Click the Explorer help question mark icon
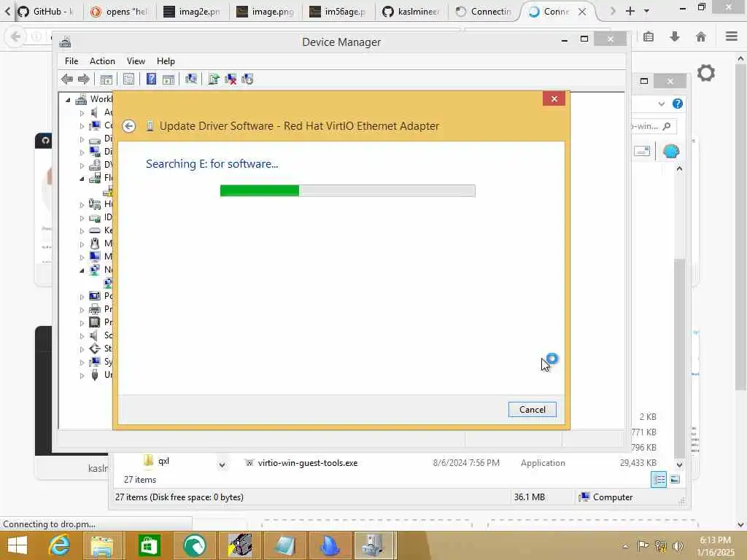Viewport: 747px width, 560px height. pyautogui.click(x=678, y=104)
